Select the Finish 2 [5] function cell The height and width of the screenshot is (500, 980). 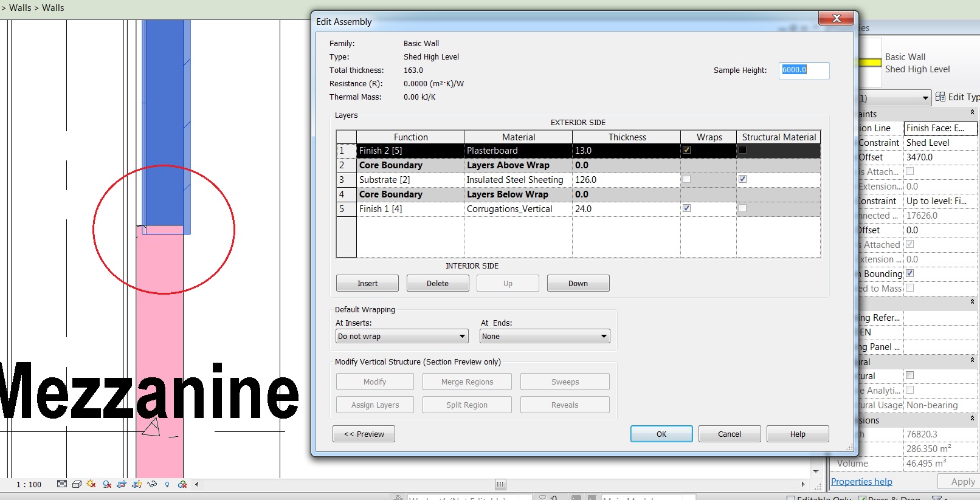point(410,151)
